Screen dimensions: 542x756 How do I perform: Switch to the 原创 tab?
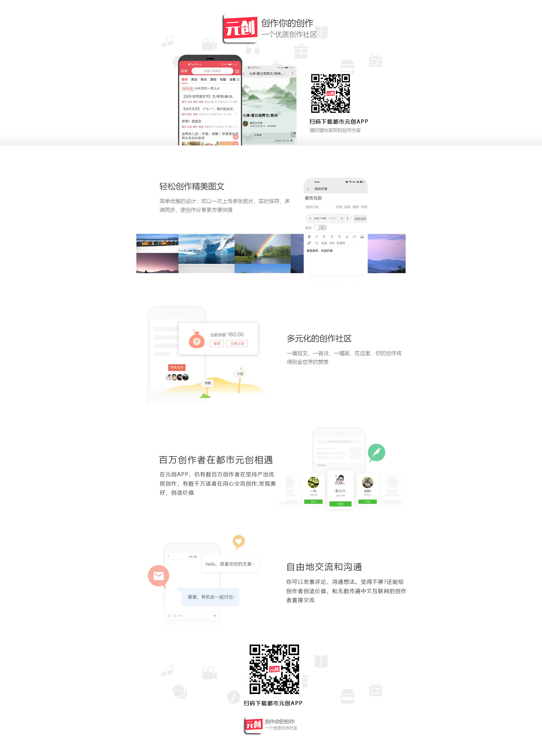[213, 80]
